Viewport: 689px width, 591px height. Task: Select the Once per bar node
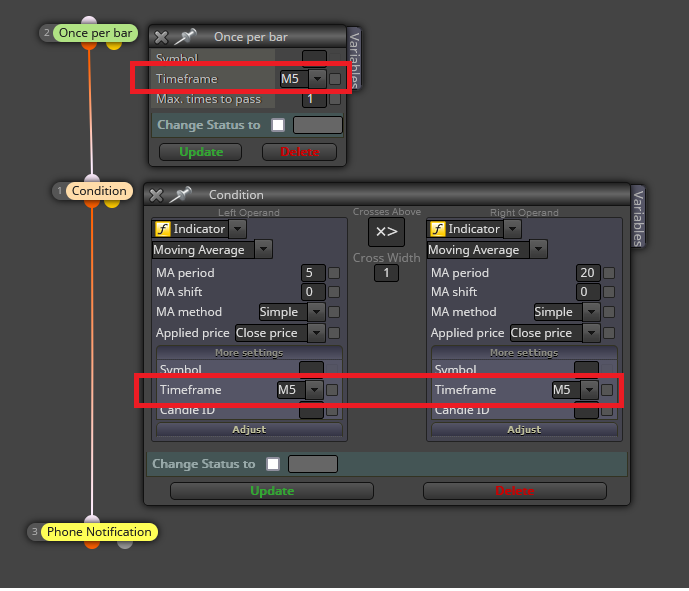click(95, 33)
